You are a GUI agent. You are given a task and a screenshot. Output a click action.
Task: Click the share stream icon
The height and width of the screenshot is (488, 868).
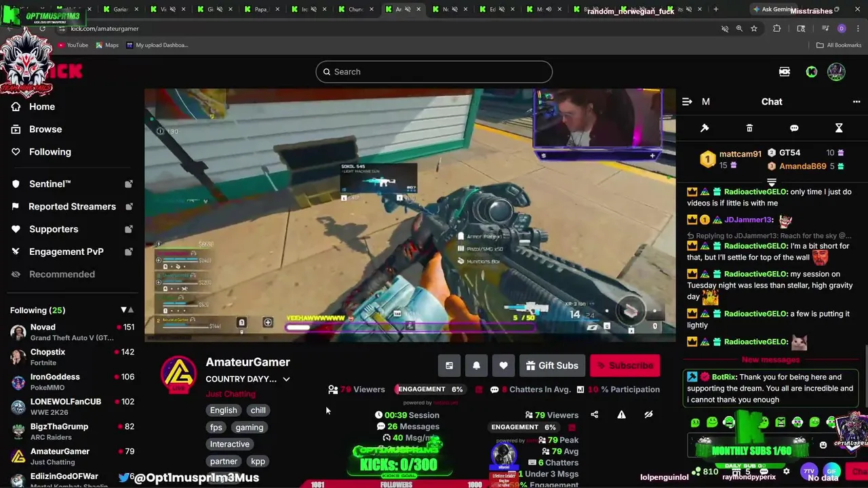click(594, 415)
